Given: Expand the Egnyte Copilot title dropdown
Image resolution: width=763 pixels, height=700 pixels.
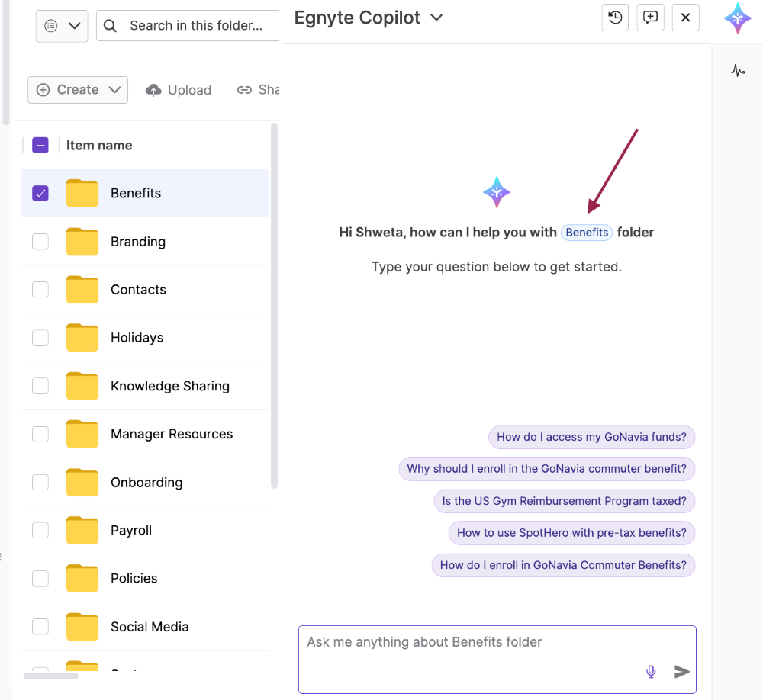Looking at the screenshot, I should [x=436, y=18].
